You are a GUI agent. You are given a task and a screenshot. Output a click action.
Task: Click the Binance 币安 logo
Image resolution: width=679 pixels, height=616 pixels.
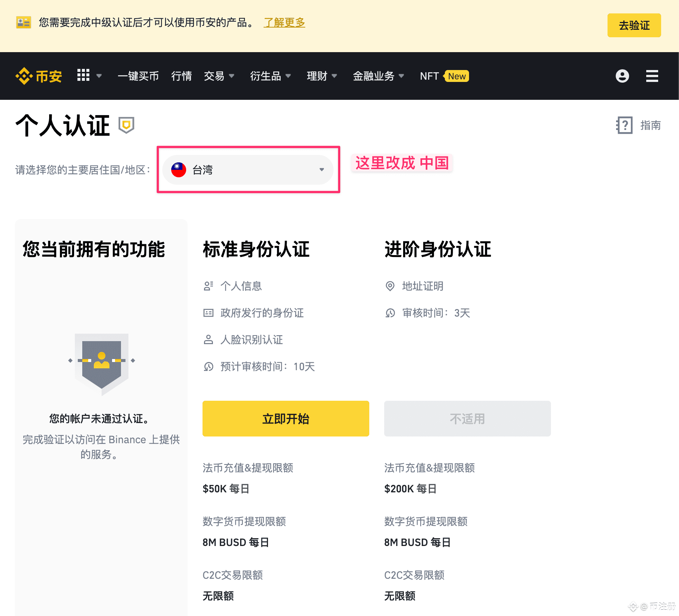click(38, 76)
